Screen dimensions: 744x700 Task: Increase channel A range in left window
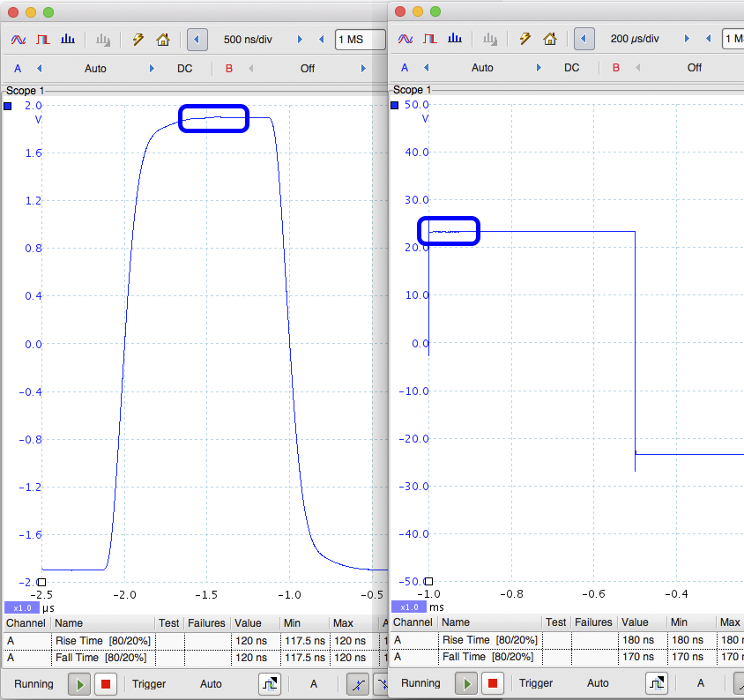pos(152,69)
